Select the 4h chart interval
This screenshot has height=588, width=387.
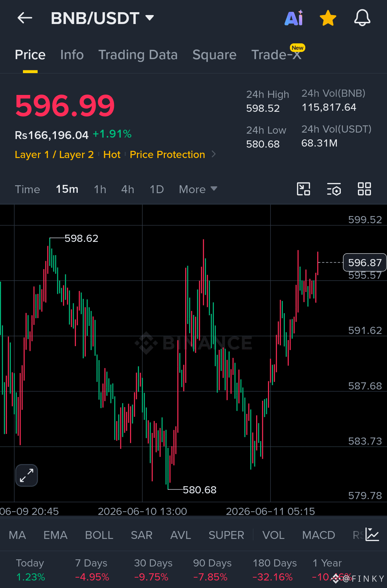(x=128, y=189)
